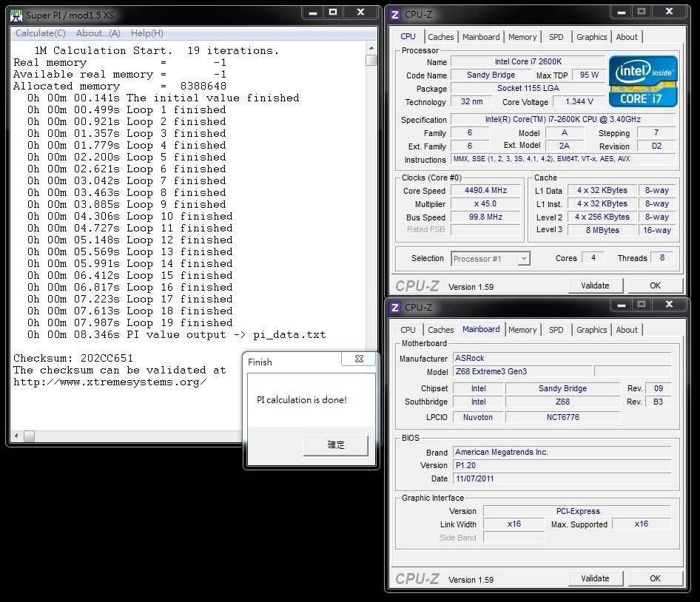Click the Super PI app icon in title bar
The height and width of the screenshot is (602, 700).
[x=16, y=16]
